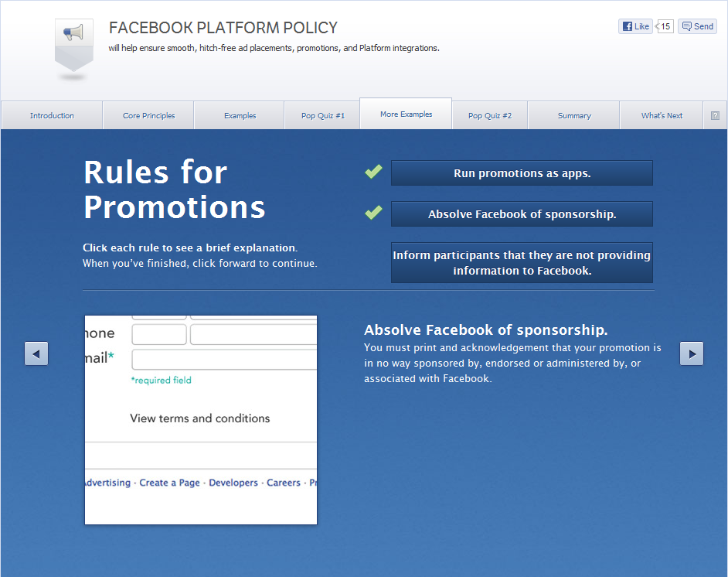Select the 'Absolve Facebook of sponsorship.' rule button
Screen dimensions: 728x577
[x=522, y=213]
